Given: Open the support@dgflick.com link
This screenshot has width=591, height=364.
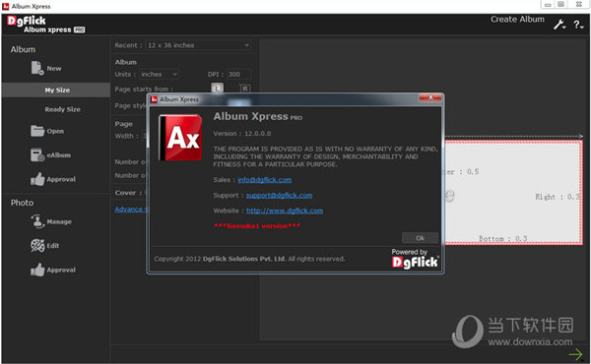Looking at the screenshot, I should click(279, 195).
